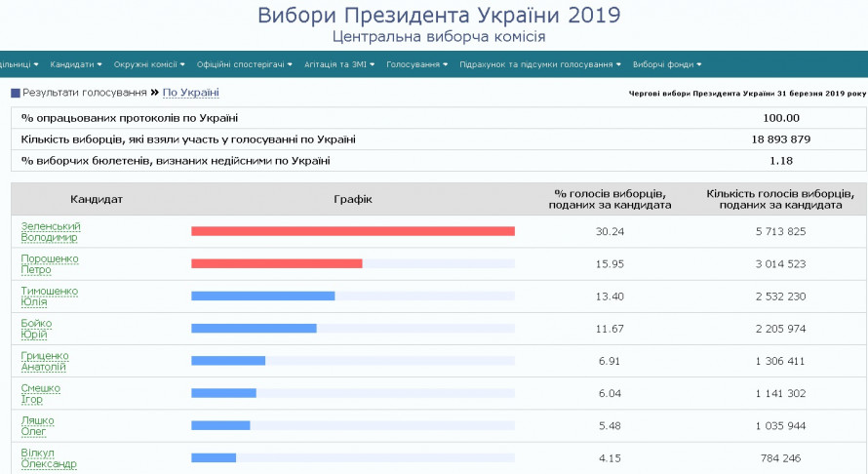
Task: Expand the Окружні комісії menu
Action: (x=148, y=64)
